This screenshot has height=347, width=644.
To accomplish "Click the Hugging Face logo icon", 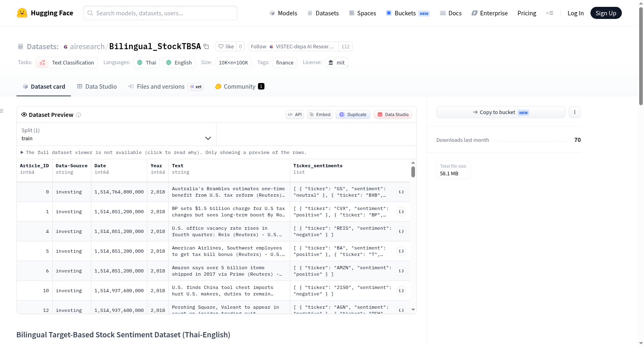I will tap(22, 13).
